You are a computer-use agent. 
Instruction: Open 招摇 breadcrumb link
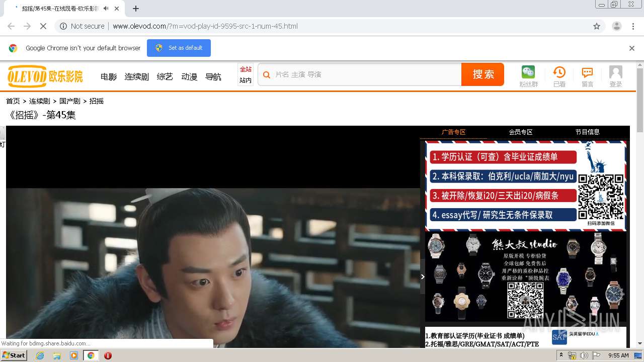[97, 101]
